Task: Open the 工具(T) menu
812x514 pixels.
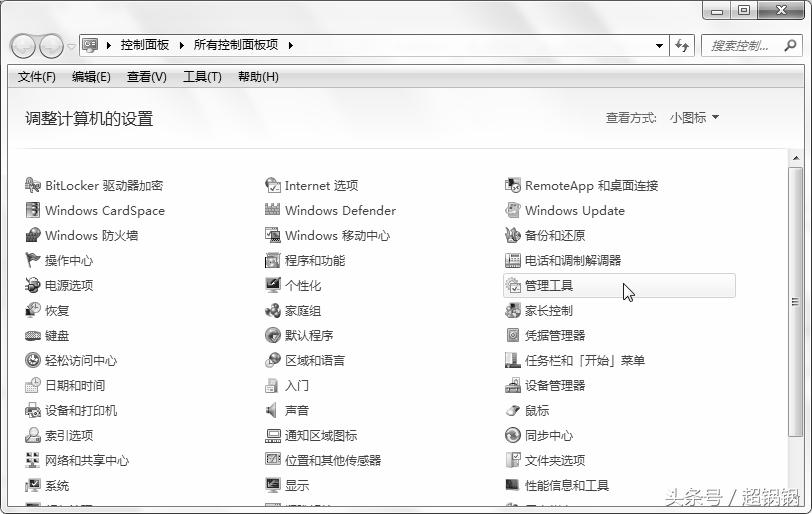Action: tap(202, 77)
